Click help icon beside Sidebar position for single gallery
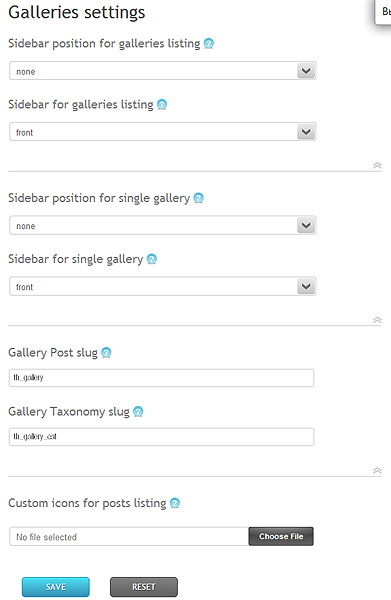 199,198
